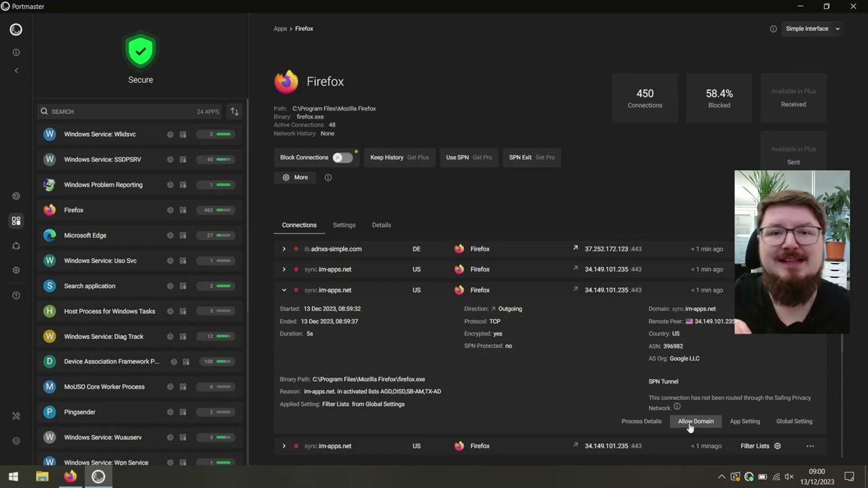This screenshot has width=868, height=488.
Task: Click the info icon in the left sidebar
Action: [16, 52]
